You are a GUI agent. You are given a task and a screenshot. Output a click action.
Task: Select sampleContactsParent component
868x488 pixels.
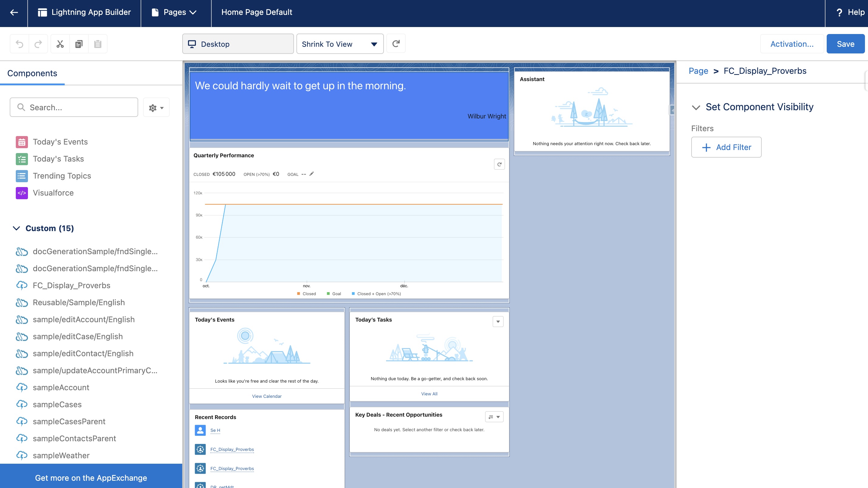66,439
